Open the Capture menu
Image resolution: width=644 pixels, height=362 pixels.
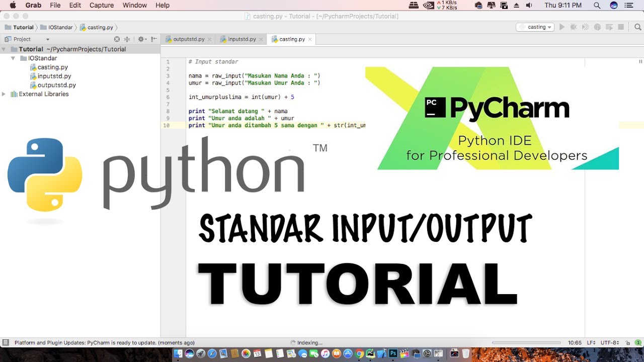point(102,5)
